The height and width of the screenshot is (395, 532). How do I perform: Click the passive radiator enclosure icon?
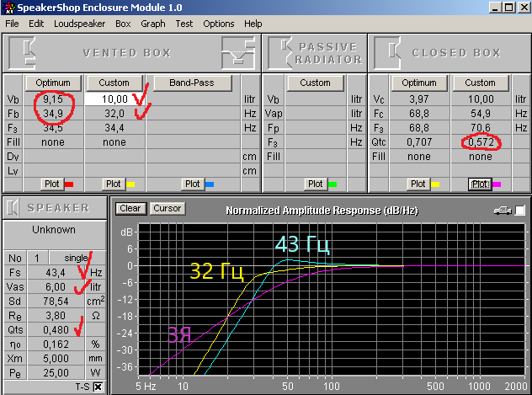tap(280, 53)
